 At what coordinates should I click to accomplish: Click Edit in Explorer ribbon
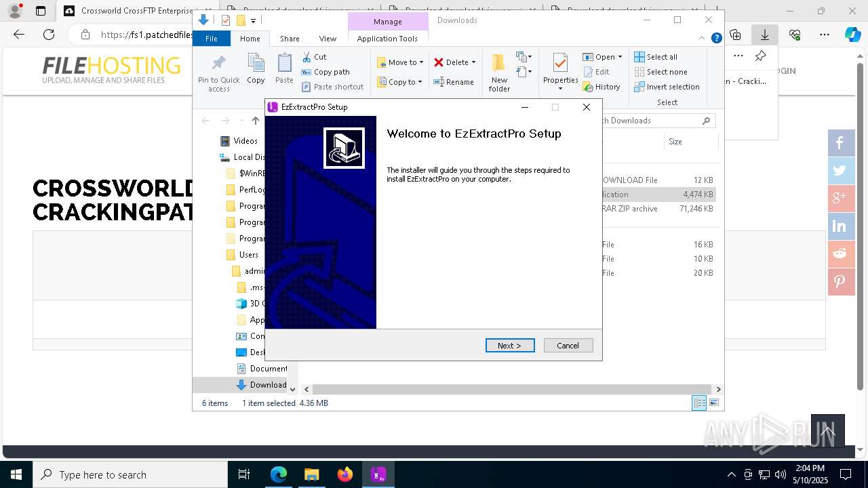click(596, 72)
